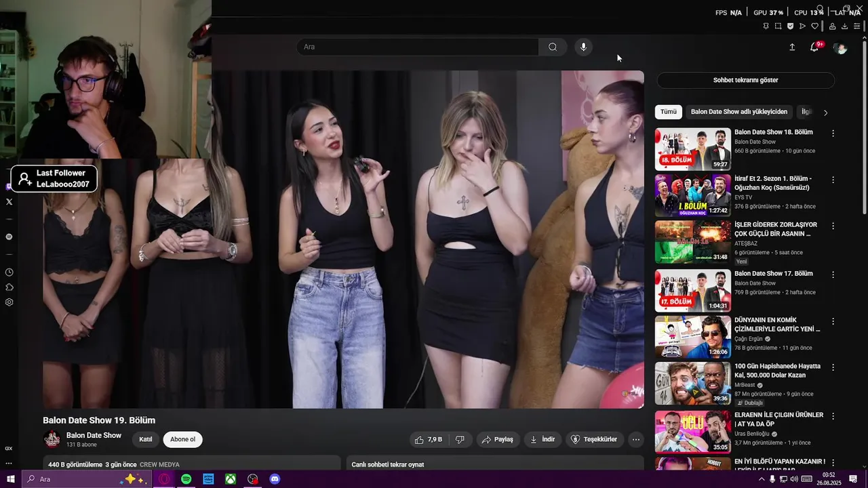Like the video with 7,9 B thumbs-up
This screenshot has width=868, height=488.
click(429, 439)
